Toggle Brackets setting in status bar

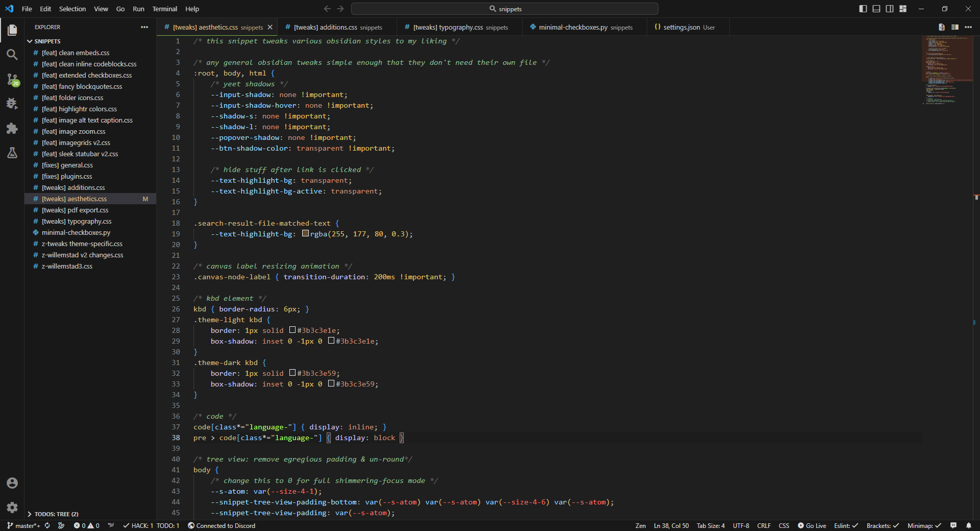pos(883,525)
